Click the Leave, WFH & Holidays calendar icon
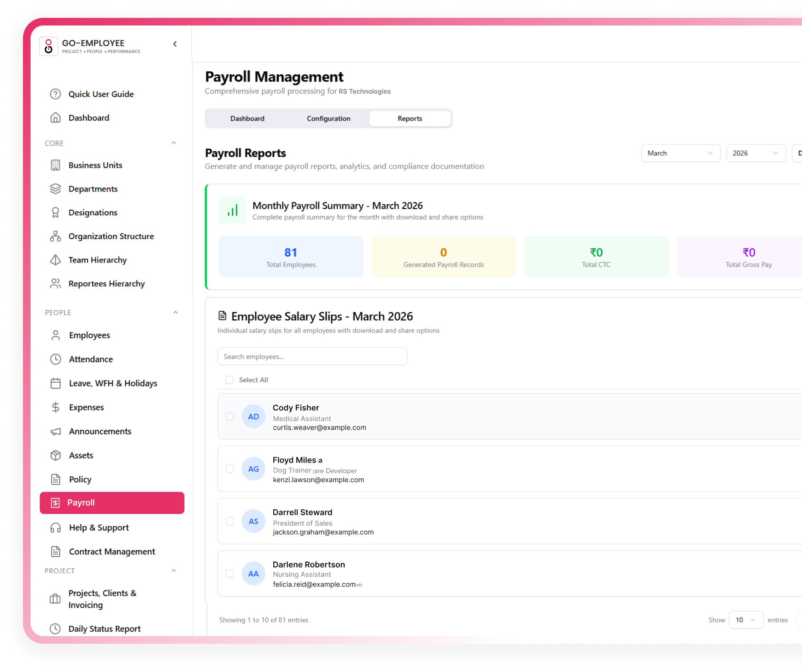 (56, 383)
